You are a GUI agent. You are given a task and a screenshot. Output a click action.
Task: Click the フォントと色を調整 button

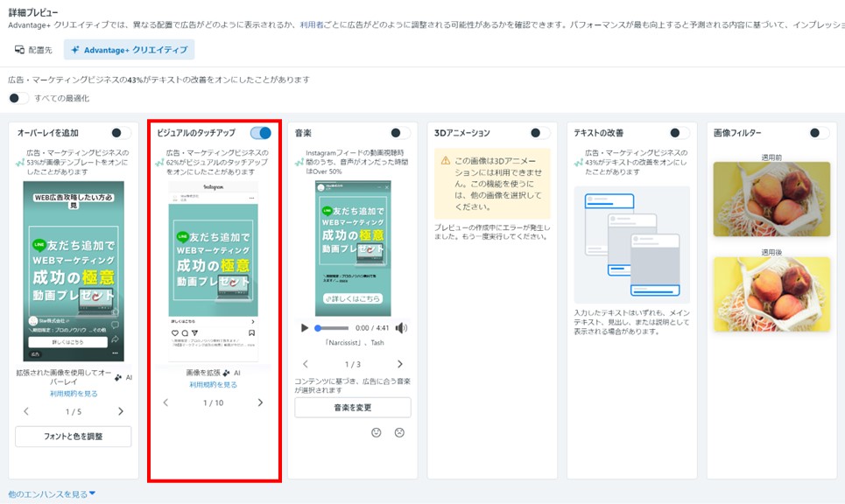73,436
